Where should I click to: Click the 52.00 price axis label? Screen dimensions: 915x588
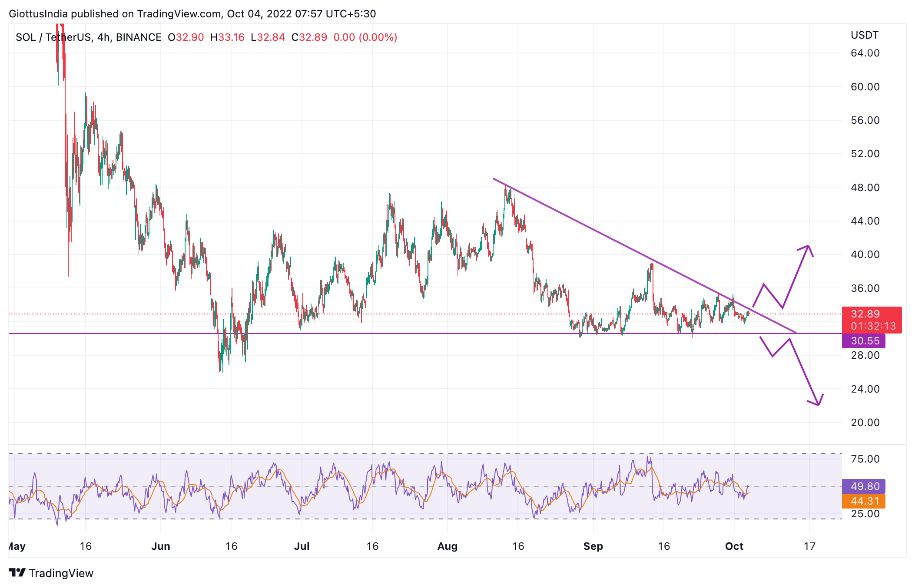click(865, 154)
